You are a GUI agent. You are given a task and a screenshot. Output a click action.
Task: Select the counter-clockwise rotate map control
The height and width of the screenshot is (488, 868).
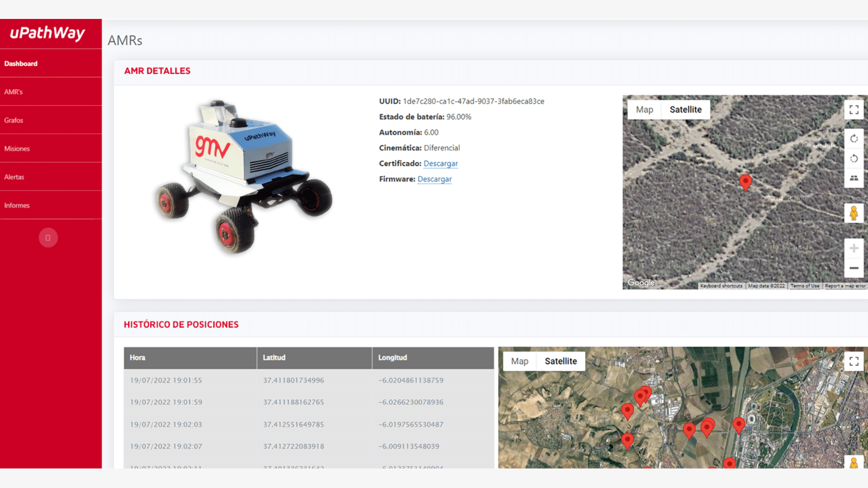pyautogui.click(x=854, y=159)
